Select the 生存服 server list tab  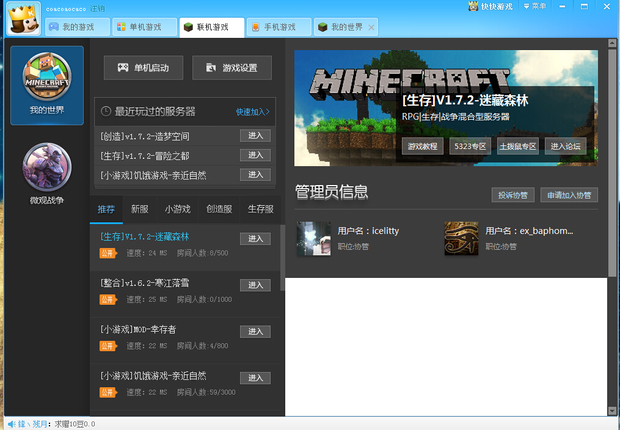click(261, 209)
